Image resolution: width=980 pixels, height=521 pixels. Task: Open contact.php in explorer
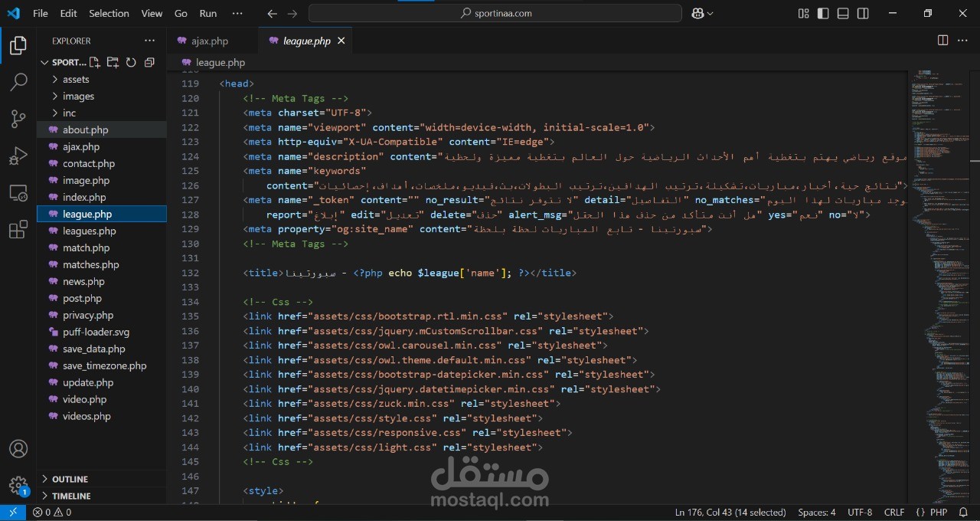(102, 163)
